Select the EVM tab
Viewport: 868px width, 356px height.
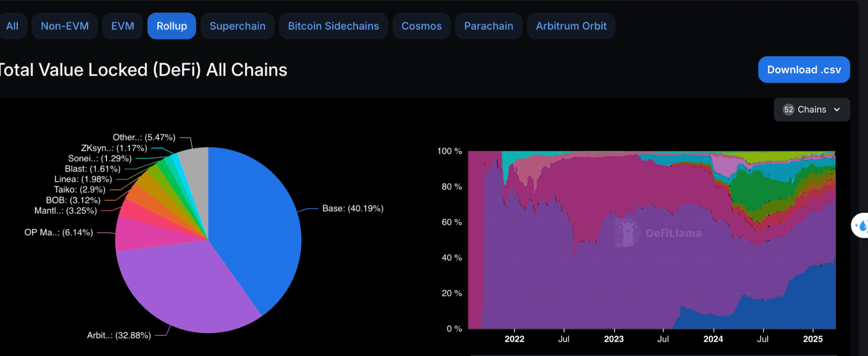122,26
